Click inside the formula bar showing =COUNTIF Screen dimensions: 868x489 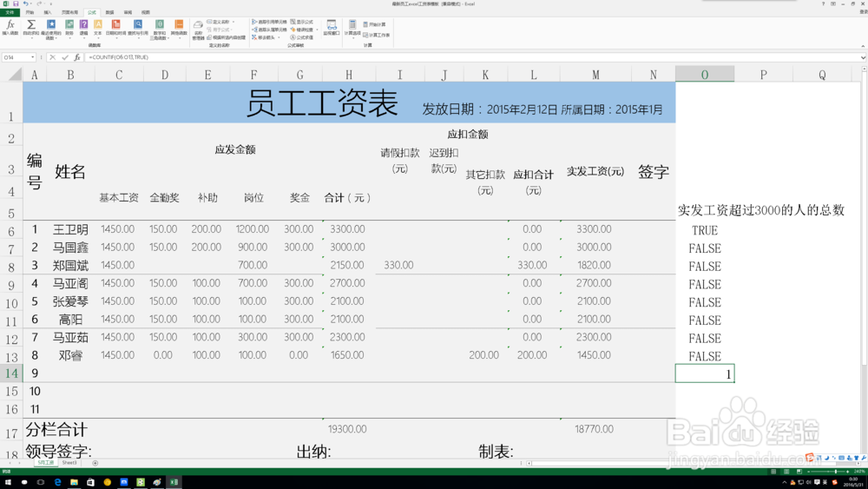pos(470,57)
